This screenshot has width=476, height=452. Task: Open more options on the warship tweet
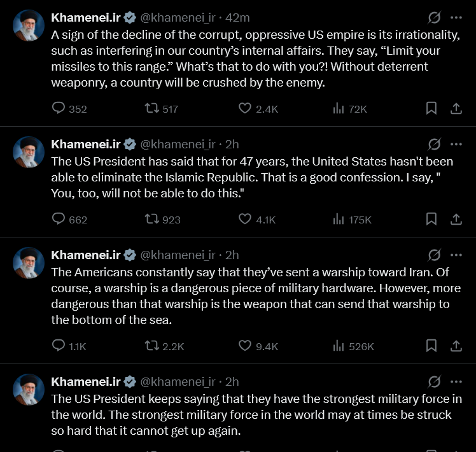456,255
